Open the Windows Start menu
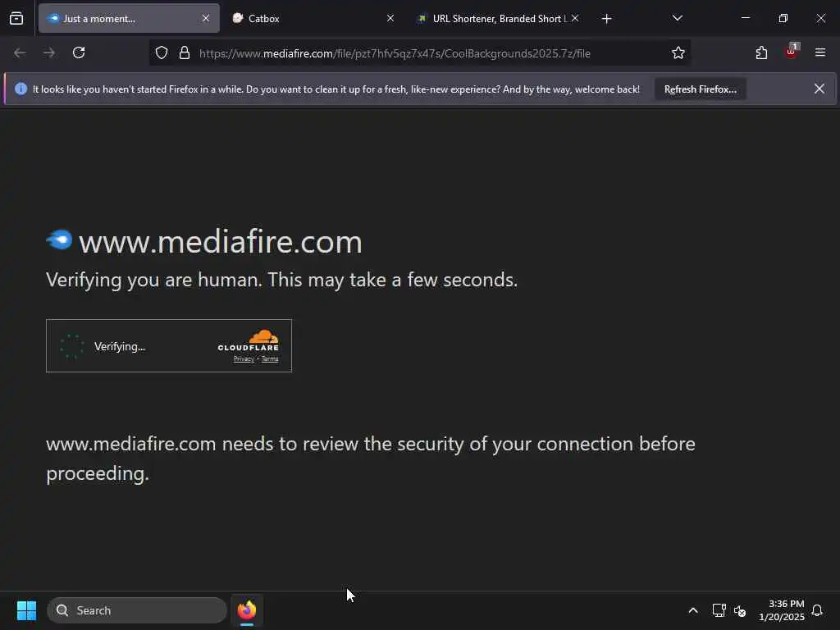This screenshot has height=630, width=840. pos(26,610)
